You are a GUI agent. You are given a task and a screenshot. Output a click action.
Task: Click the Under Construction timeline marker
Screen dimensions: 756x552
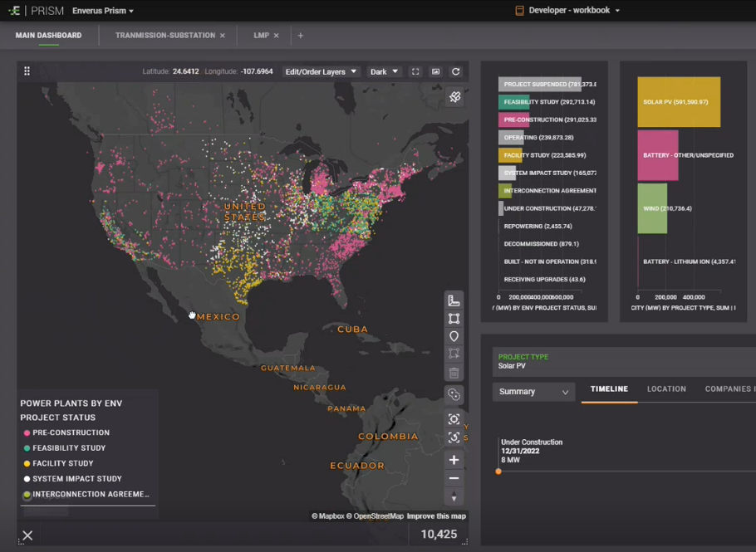(x=498, y=471)
